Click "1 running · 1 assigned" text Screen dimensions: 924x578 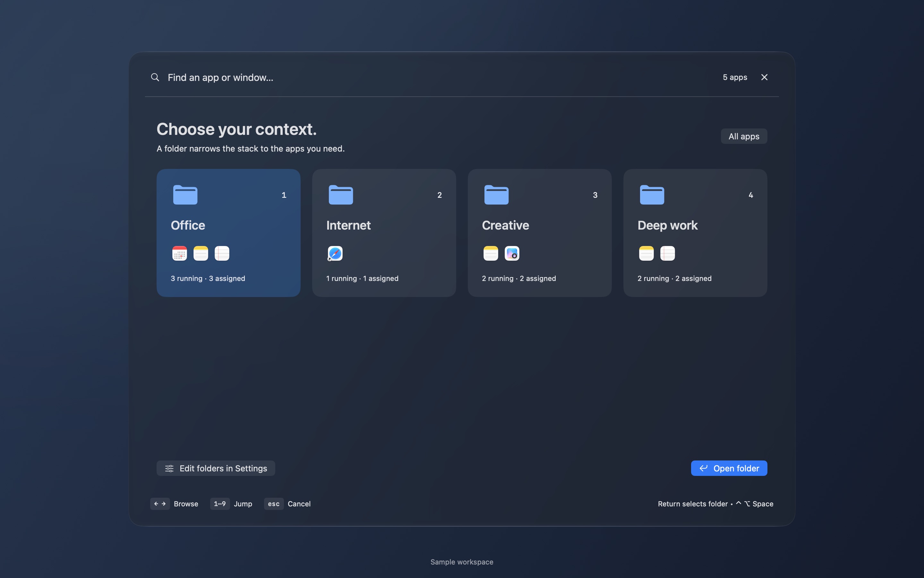(362, 278)
